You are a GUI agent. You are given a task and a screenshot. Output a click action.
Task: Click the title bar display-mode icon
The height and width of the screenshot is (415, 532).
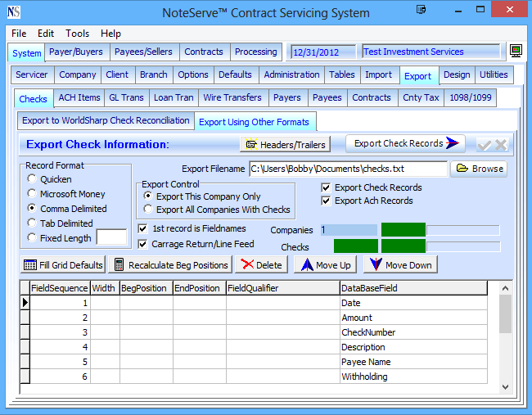(x=421, y=9)
